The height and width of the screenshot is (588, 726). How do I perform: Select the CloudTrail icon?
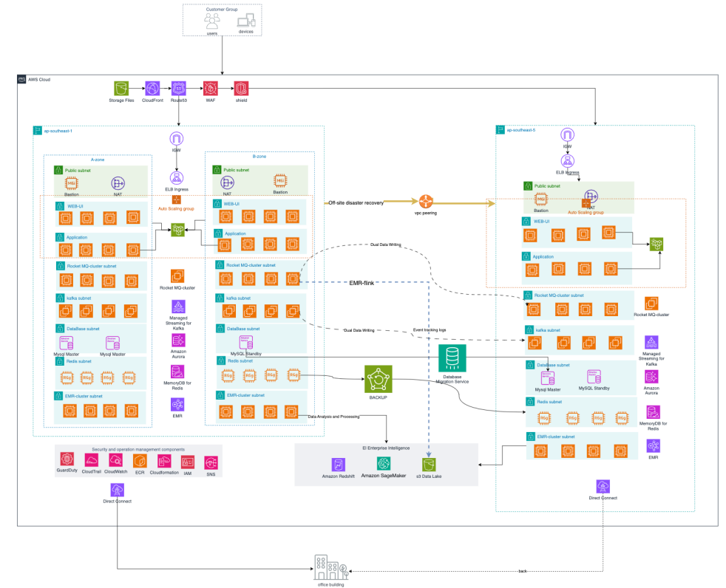[x=91, y=460]
